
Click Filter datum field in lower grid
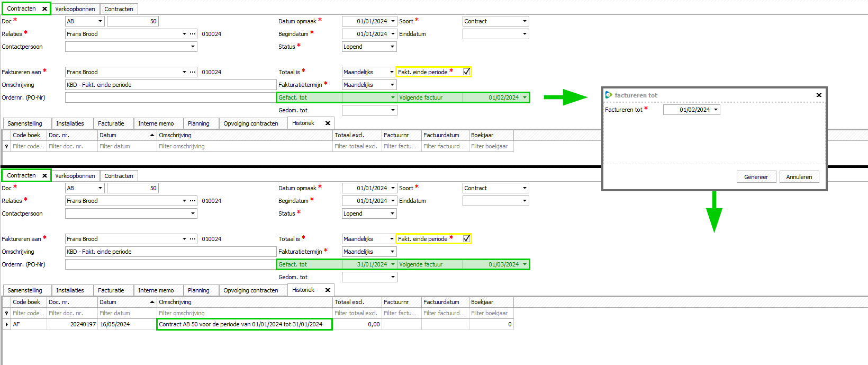point(127,314)
